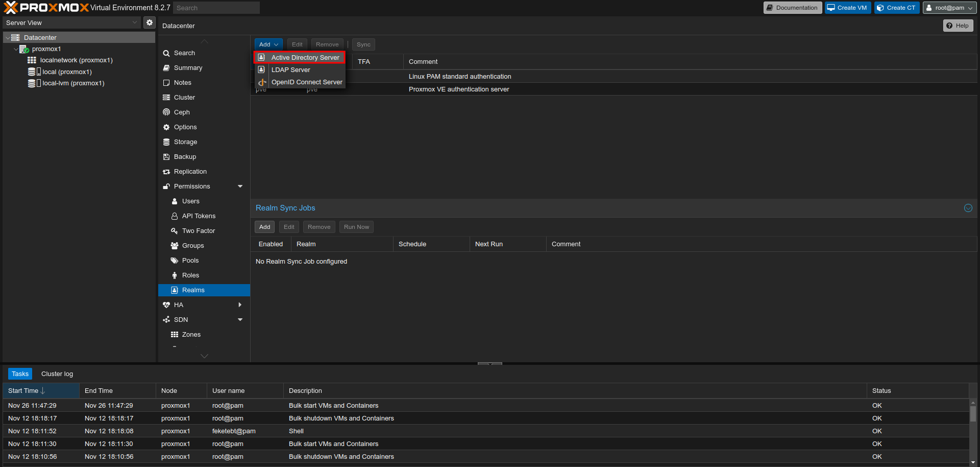Select the Shell task by feketebt@pam

pos(486,431)
